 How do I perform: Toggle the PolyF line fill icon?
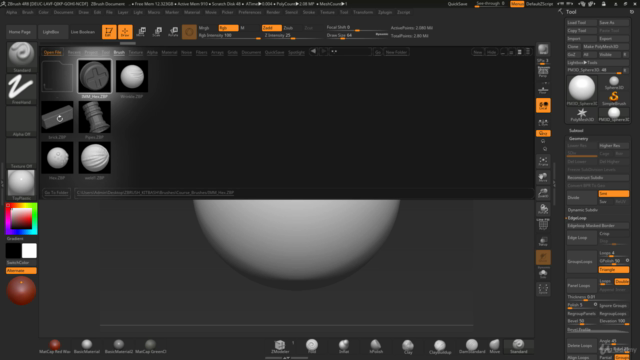(x=543, y=225)
